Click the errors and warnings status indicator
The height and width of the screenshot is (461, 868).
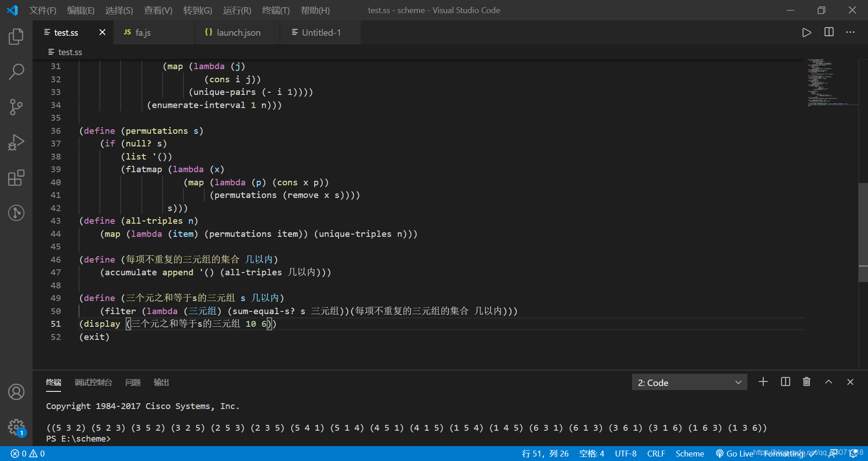coord(28,453)
